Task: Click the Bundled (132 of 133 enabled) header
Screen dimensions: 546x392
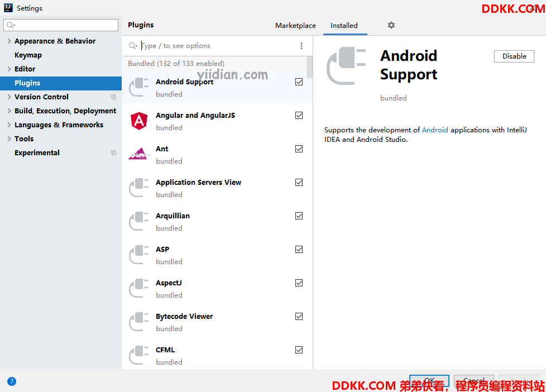Action: 176,64
